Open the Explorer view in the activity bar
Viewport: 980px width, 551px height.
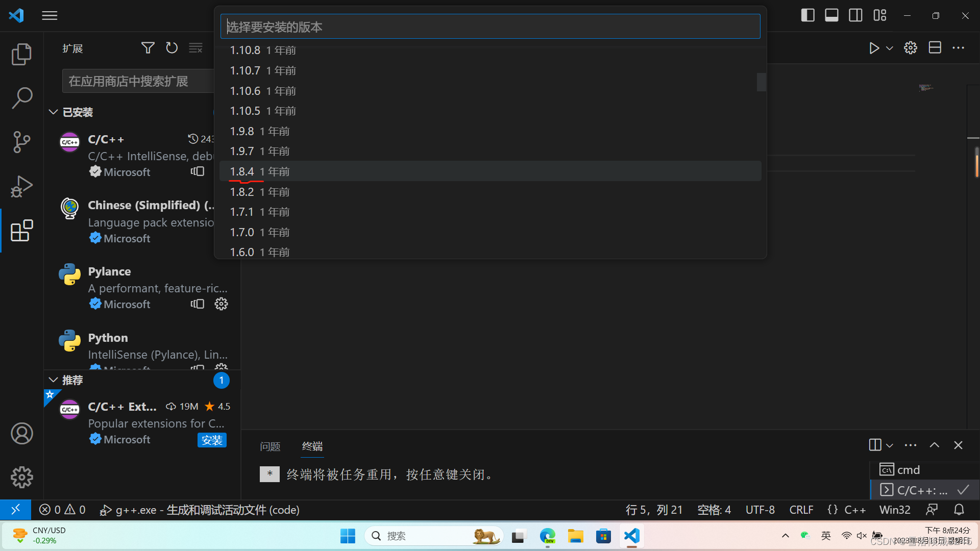pos(21,54)
